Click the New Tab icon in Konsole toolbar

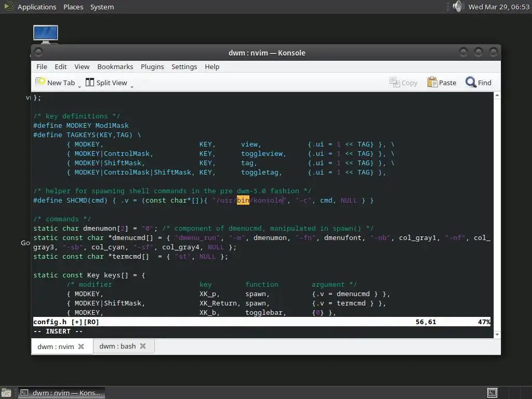(41, 82)
